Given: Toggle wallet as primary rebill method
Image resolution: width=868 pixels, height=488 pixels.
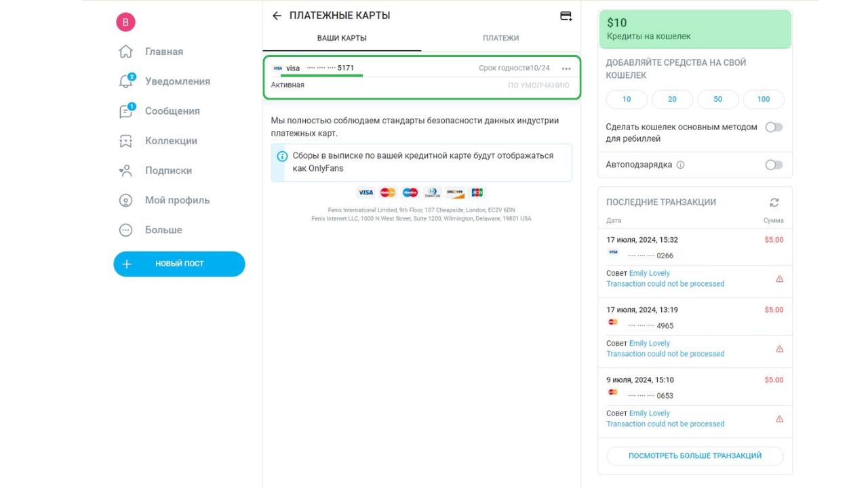Looking at the screenshot, I should click(774, 127).
